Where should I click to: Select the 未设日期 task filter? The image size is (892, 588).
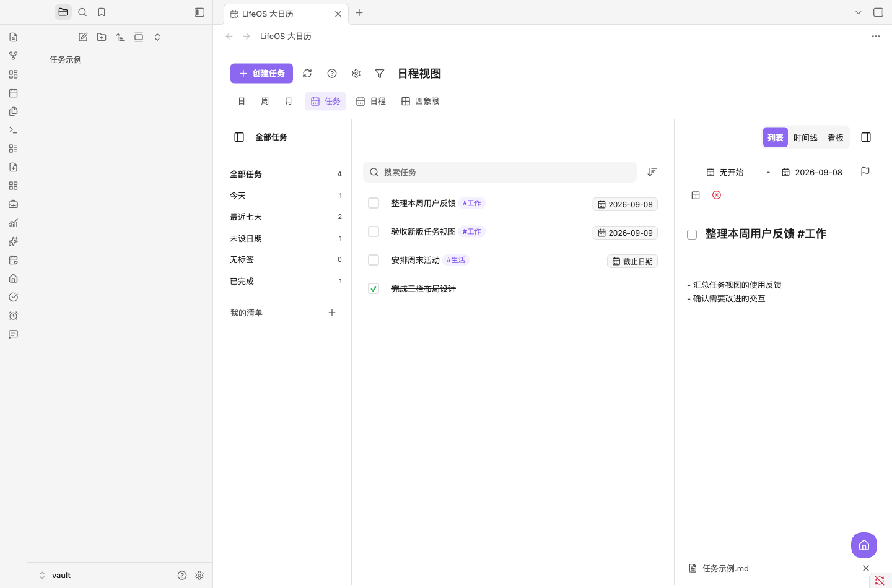pyautogui.click(x=286, y=238)
